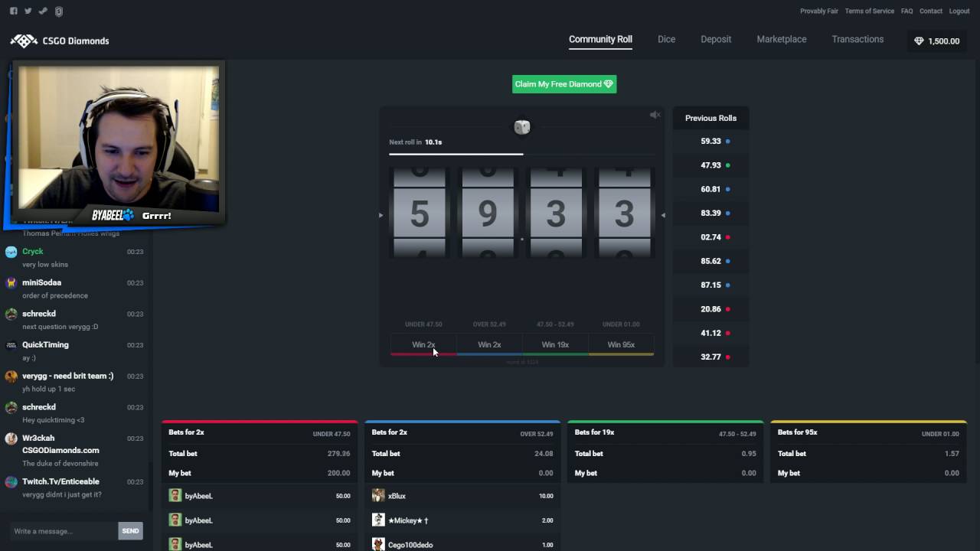Viewport: 980px width, 551px height.
Task: Bet on Win 2x under 47.50
Action: (423, 345)
